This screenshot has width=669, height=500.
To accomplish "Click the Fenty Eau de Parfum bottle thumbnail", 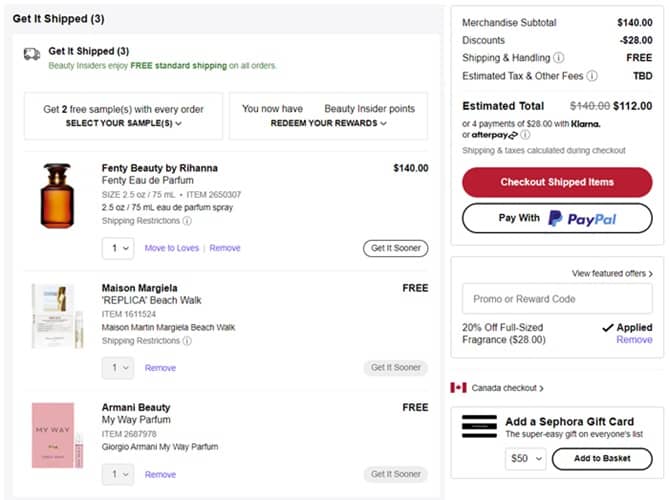I will [57, 196].
